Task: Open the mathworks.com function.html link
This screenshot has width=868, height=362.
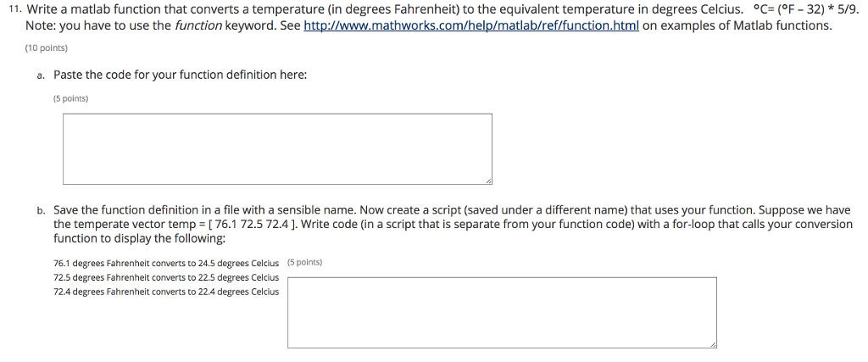Action: [471, 26]
